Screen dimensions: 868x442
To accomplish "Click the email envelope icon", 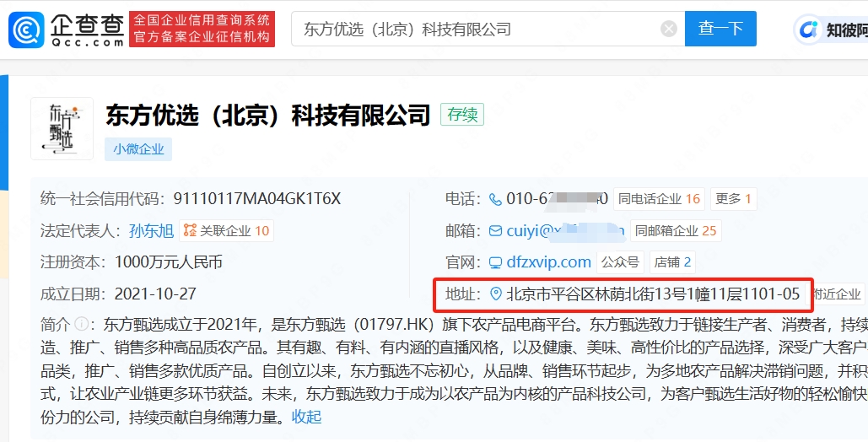I will 495,231.
